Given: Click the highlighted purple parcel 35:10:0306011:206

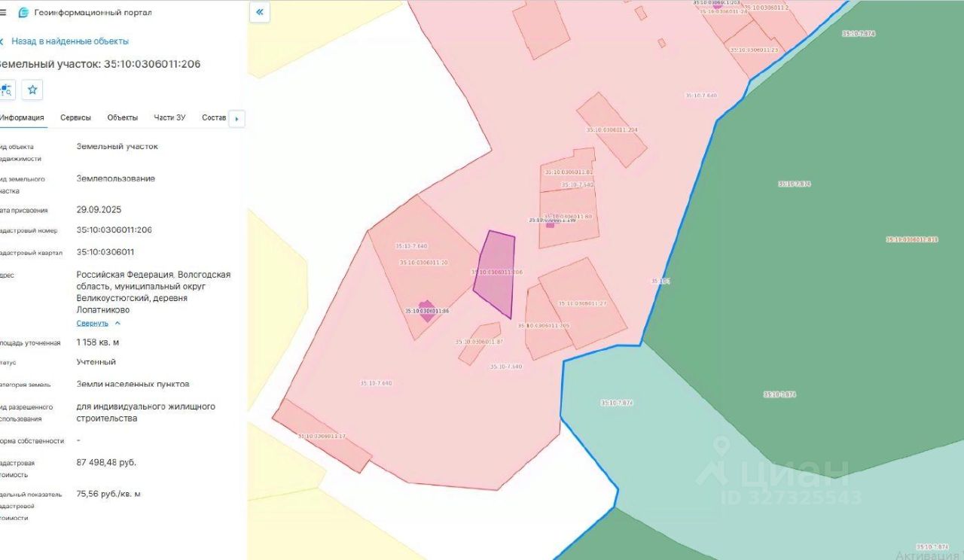Looking at the screenshot, I should pyautogui.click(x=496, y=274).
